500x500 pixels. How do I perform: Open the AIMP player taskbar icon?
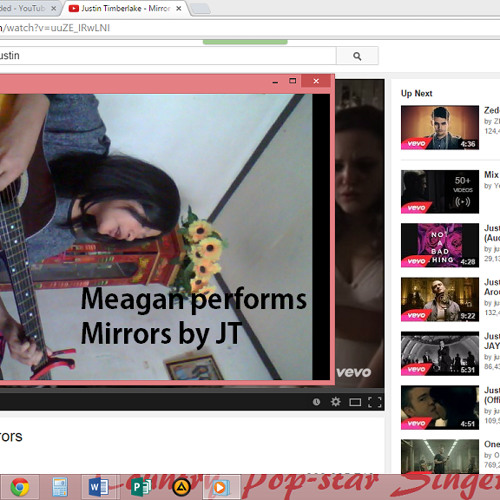coord(181,488)
